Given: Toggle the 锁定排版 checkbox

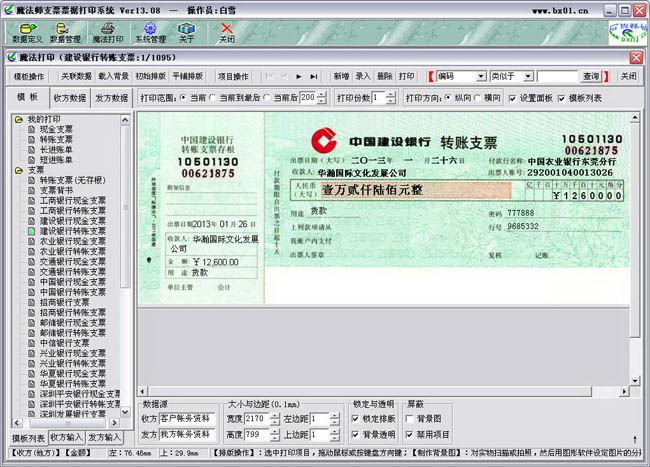Looking at the screenshot, I should coord(355,419).
